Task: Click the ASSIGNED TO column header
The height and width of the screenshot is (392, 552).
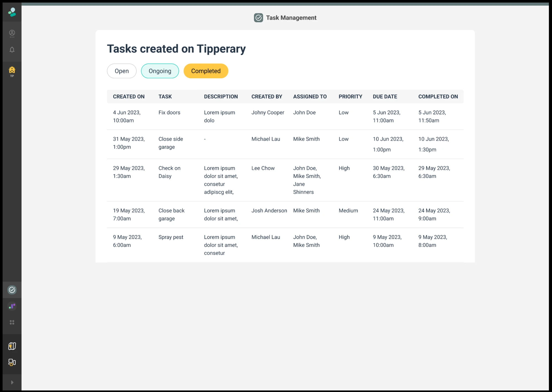Action: point(310,96)
